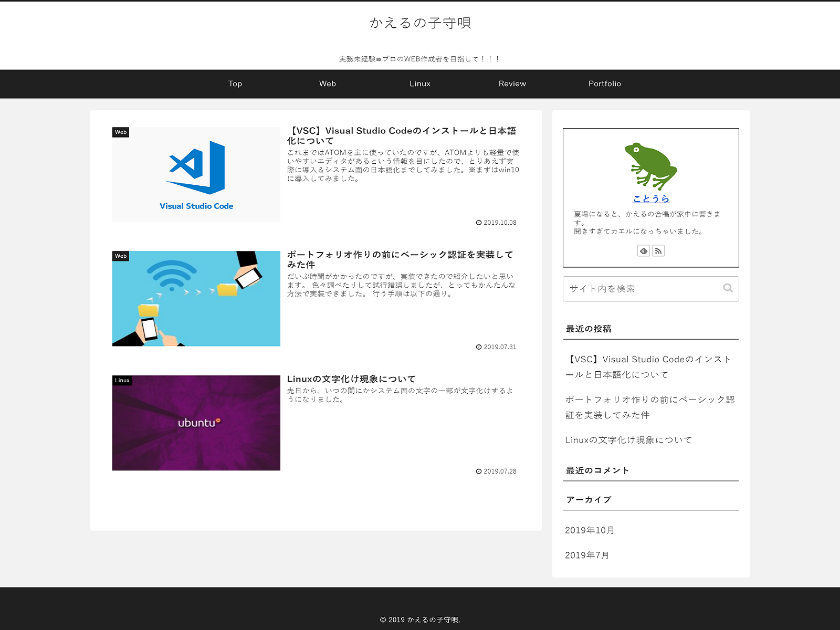Viewport: 840px width, 630px height.
Task: Open the file transfer article thumbnail
Action: click(x=196, y=299)
